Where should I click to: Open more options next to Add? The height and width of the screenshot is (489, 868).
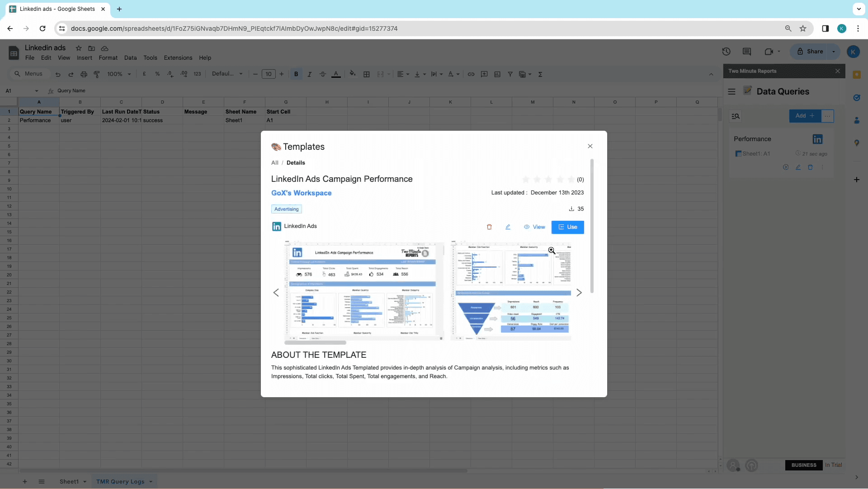[827, 116]
